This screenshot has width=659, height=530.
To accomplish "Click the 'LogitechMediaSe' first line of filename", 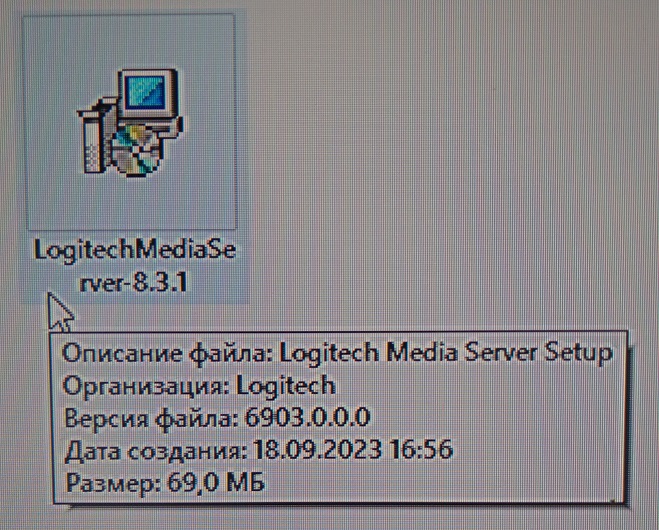I will (x=134, y=251).
